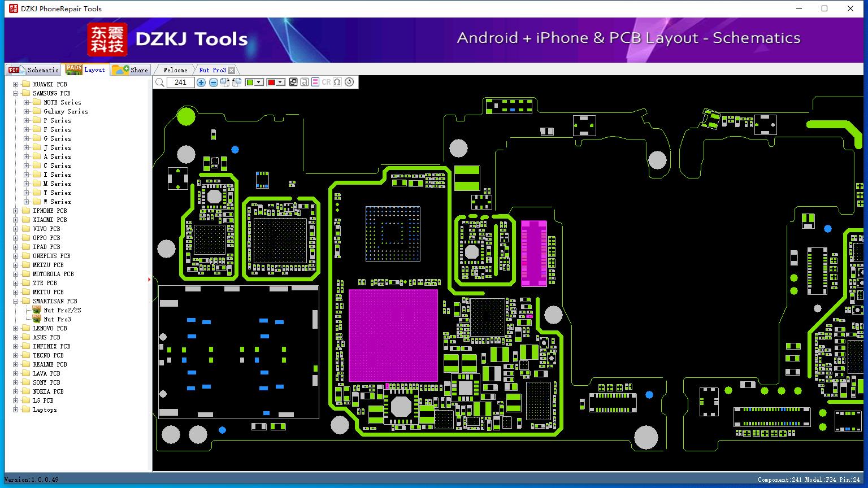The height and width of the screenshot is (488, 868).
Task: Select the 'W Series' tree row
Action: (x=57, y=202)
